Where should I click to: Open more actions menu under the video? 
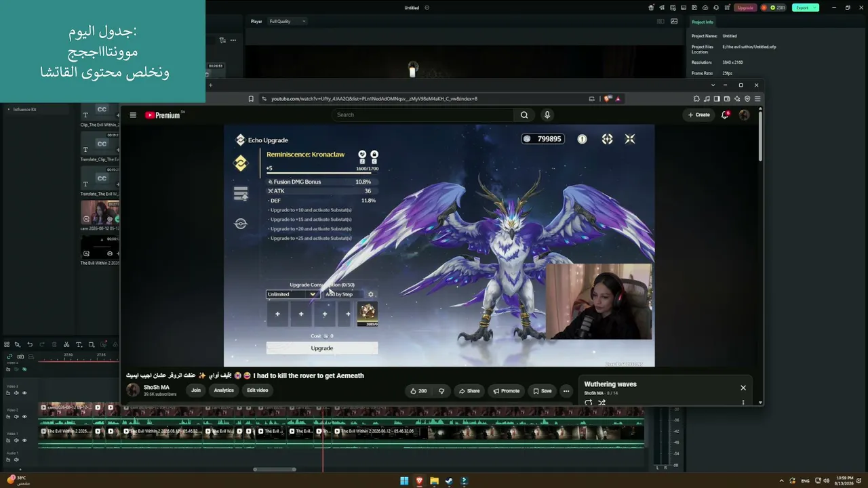click(566, 391)
